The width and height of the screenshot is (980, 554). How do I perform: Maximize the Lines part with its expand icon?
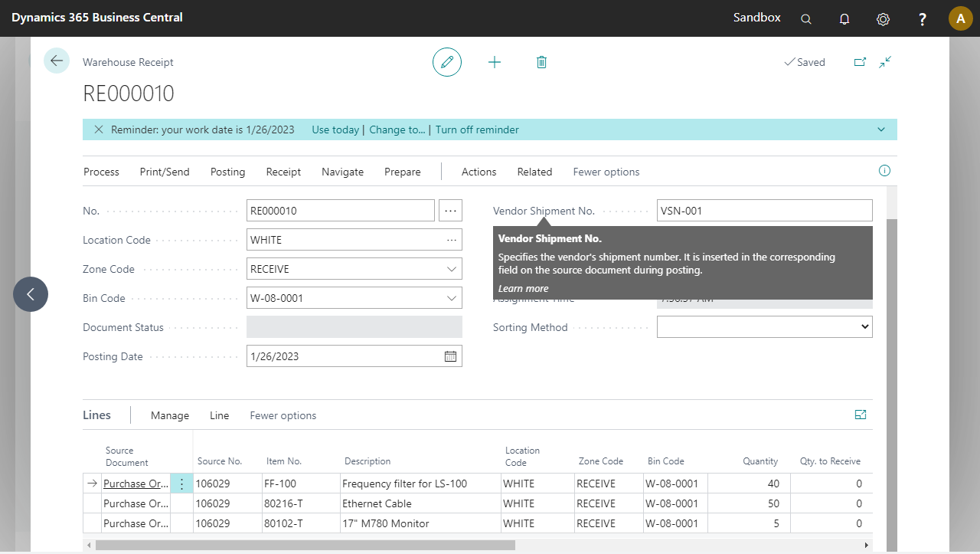861,415
